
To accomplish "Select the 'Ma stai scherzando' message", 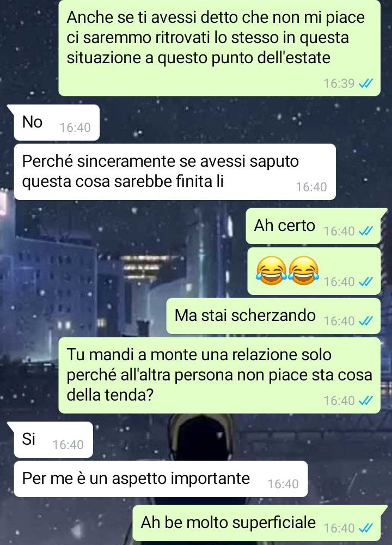I will click(274, 316).
